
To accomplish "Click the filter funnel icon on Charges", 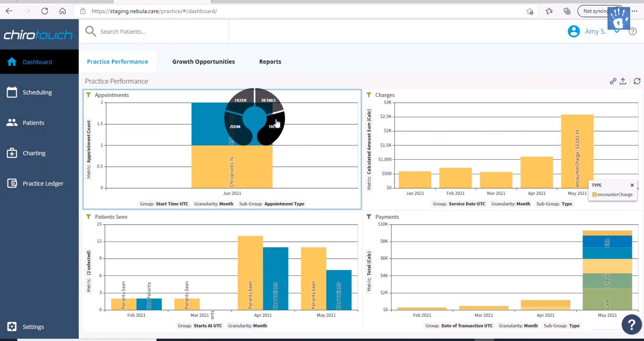I will (369, 94).
